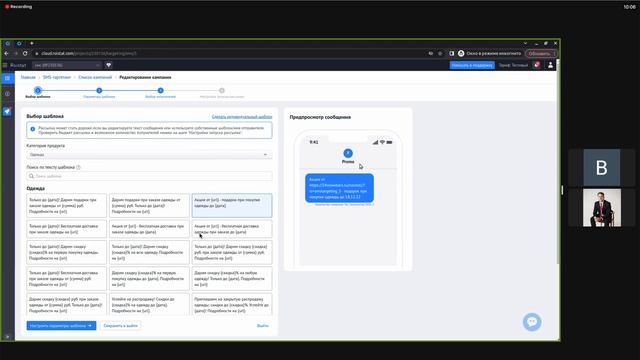Click the second sidebar icon below the dashboard
The width and height of the screenshot is (640, 360).
tap(7, 94)
